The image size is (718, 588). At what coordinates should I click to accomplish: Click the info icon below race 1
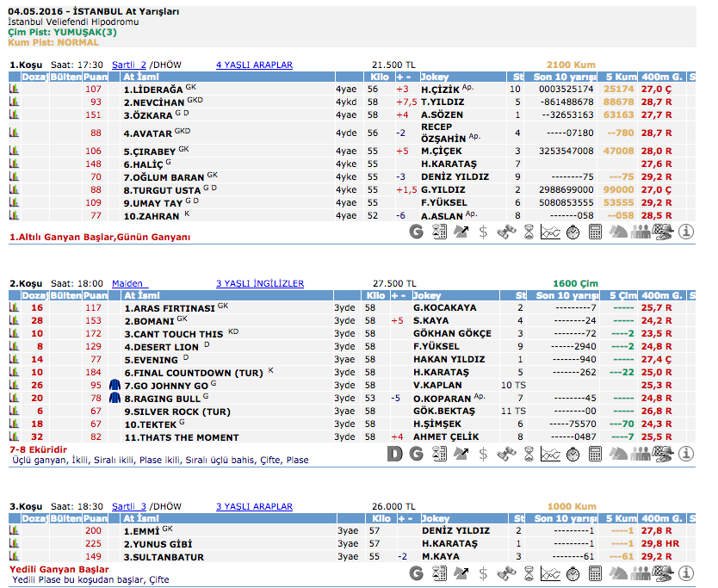tap(686, 231)
